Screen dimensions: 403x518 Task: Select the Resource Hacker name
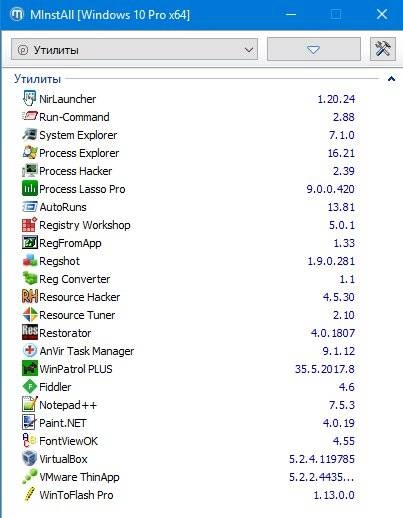pos(80,297)
